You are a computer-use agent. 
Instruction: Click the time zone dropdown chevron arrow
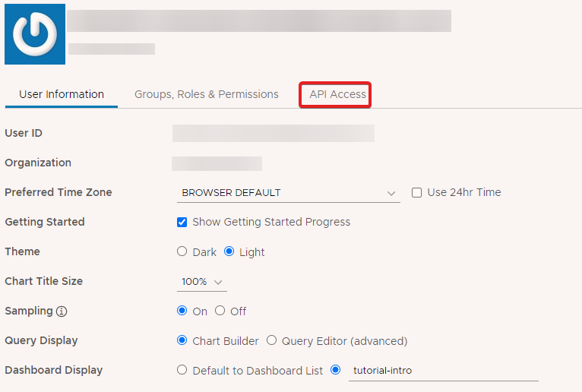coord(391,194)
